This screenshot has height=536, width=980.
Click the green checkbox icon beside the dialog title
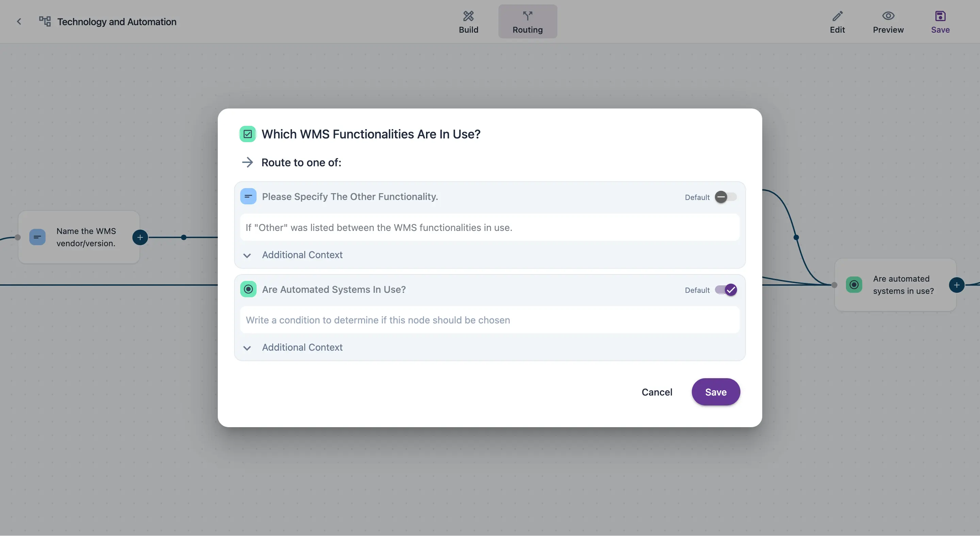248,134
